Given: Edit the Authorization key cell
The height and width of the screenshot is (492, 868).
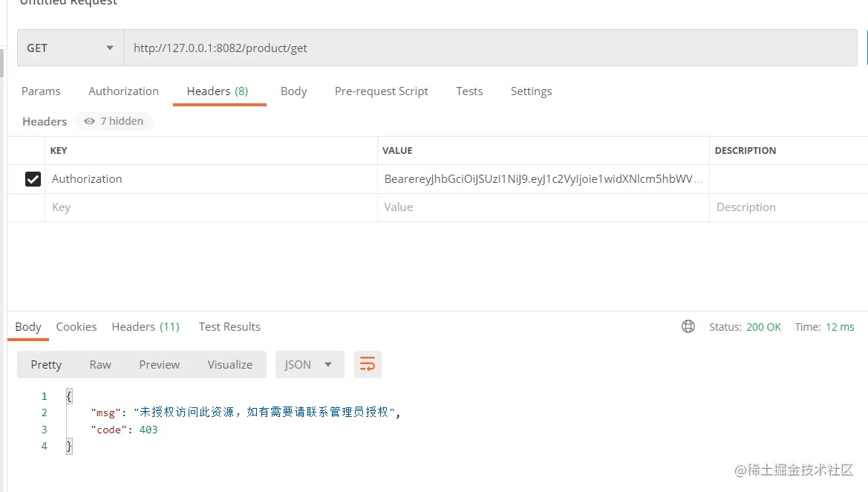Looking at the screenshot, I should [x=211, y=179].
